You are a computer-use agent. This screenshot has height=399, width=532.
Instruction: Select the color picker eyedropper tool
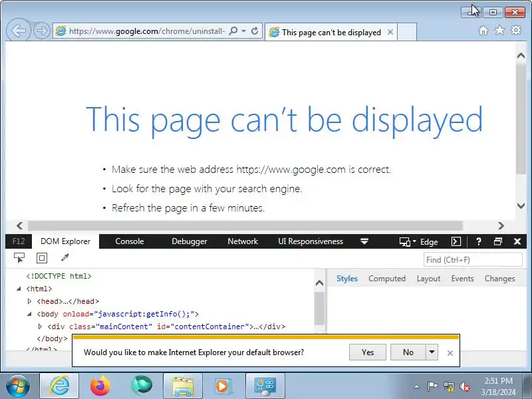[x=65, y=258]
